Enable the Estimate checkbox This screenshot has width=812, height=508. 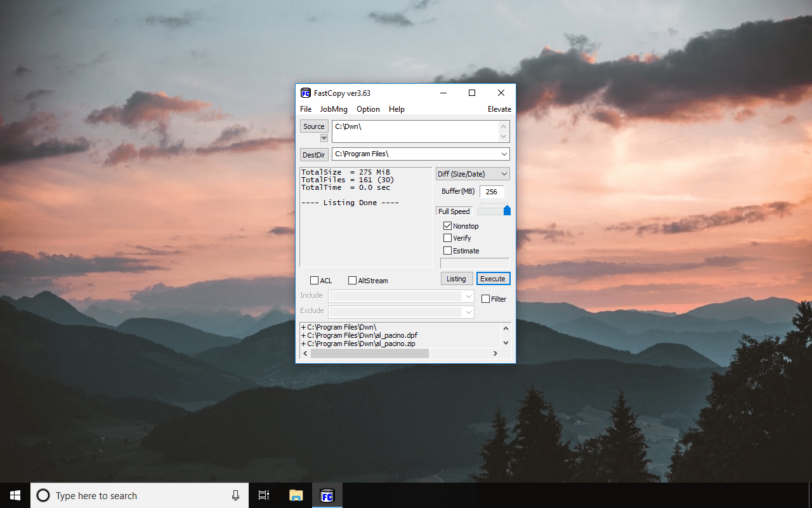pyautogui.click(x=447, y=251)
